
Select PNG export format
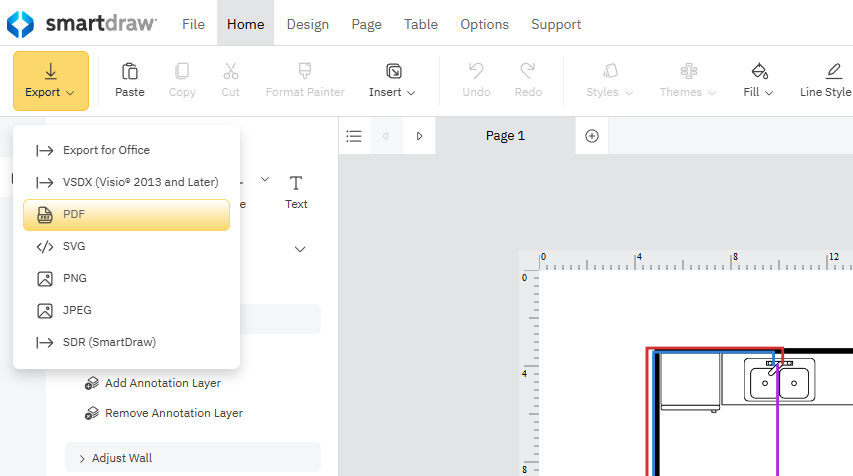76,278
